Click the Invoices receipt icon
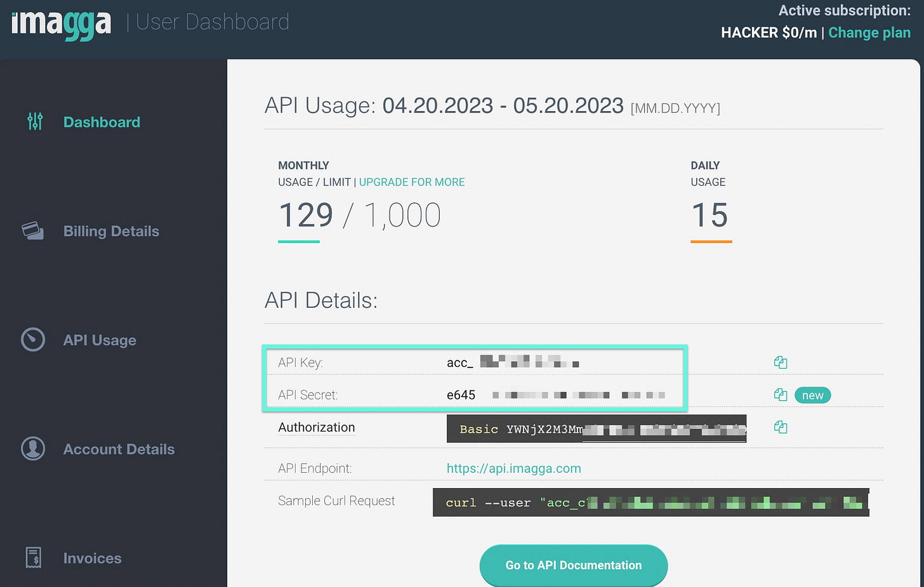This screenshot has height=587, width=924. (34, 558)
